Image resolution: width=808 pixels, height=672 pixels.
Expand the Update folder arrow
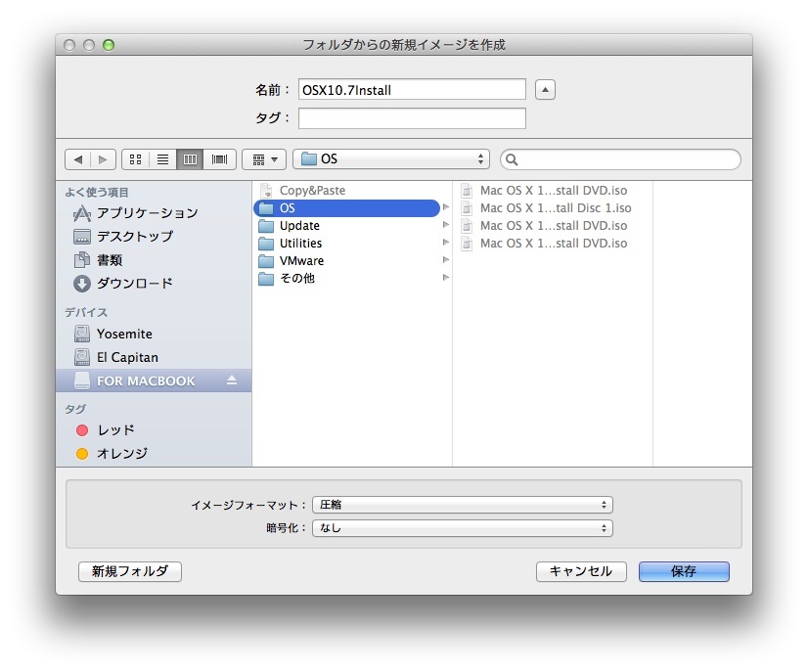446,225
